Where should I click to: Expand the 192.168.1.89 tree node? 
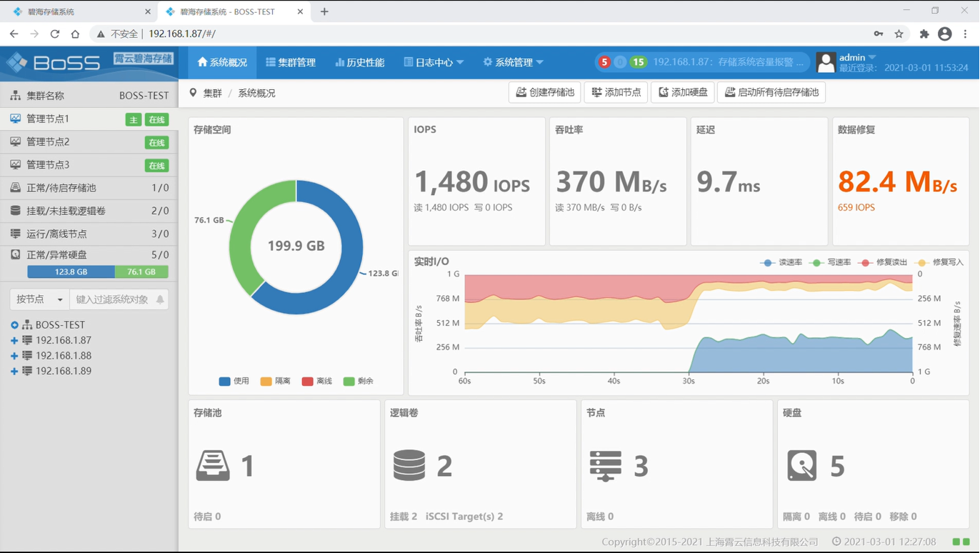[14, 372]
